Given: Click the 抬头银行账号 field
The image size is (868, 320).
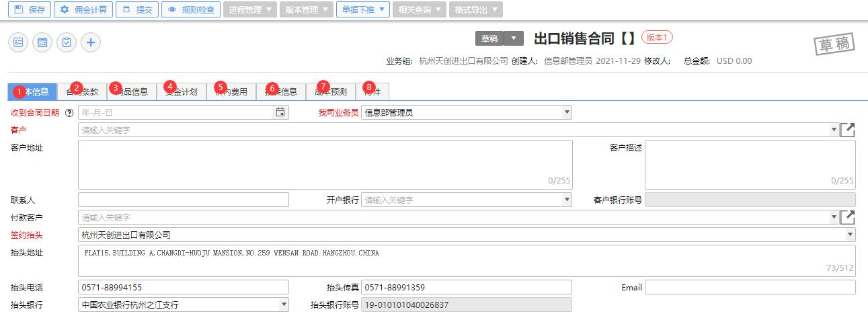Looking at the screenshot, I should pyautogui.click(x=467, y=305).
